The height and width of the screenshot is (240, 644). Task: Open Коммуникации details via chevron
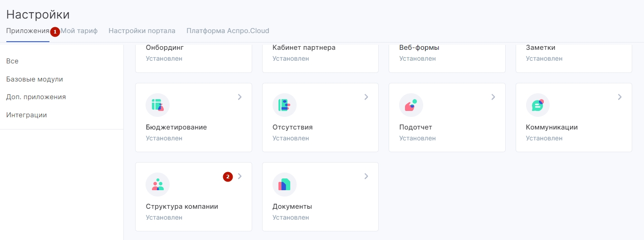[620, 97]
